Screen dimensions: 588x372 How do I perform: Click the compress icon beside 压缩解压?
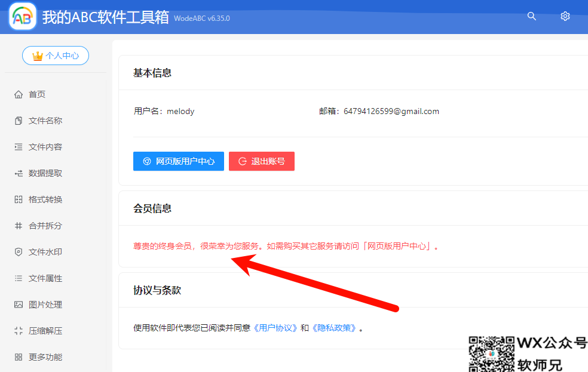(x=19, y=331)
